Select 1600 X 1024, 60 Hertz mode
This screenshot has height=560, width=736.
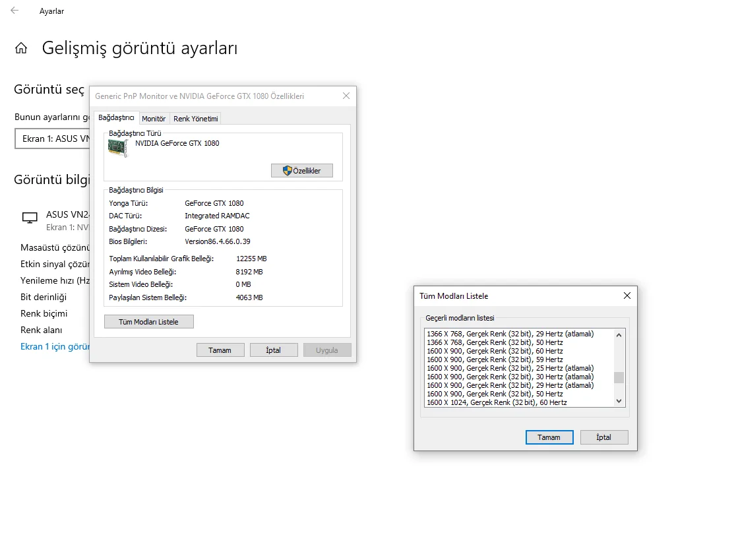pos(497,402)
